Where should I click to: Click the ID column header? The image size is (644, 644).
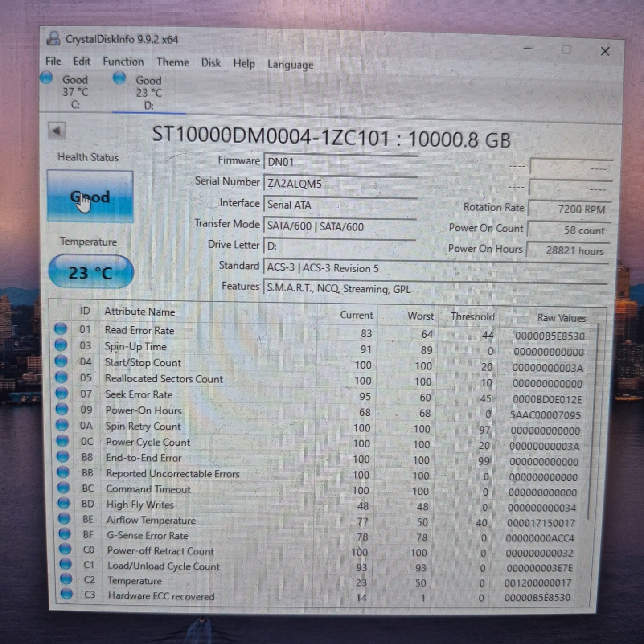(85, 311)
